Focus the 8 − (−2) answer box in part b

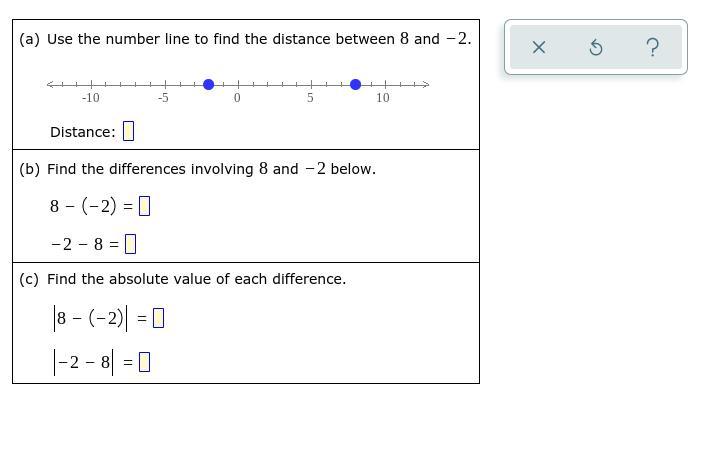coord(144,206)
